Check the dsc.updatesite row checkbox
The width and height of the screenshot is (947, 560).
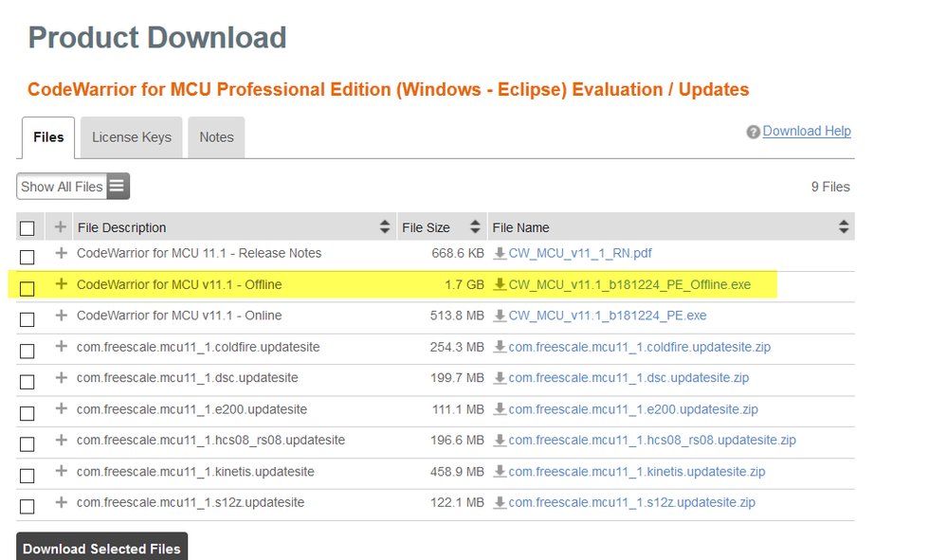[27, 381]
